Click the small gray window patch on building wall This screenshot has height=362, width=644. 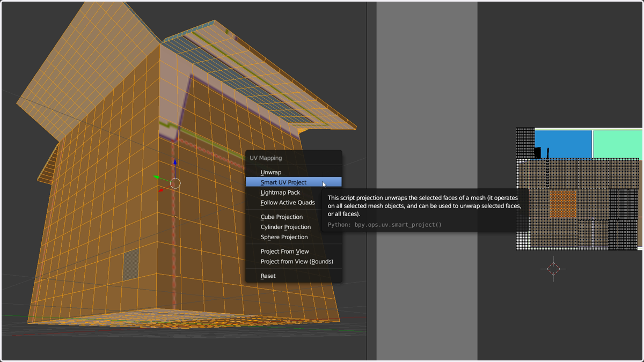(131, 264)
